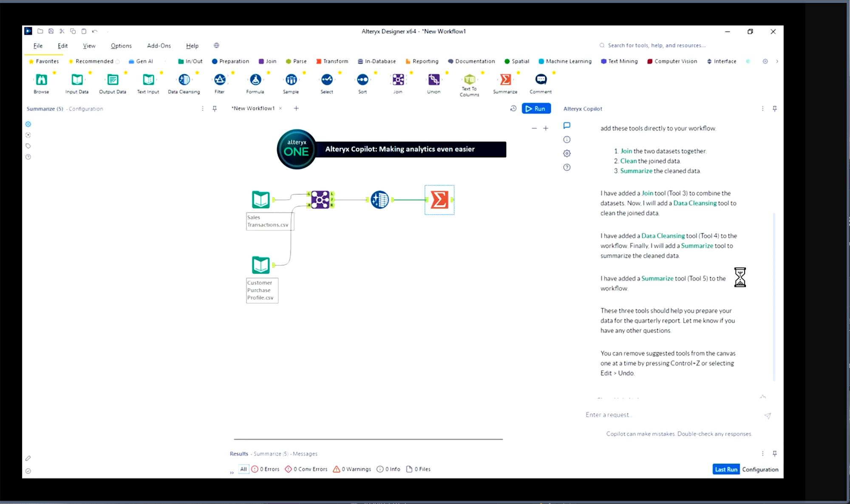Select the Sample tool
This screenshot has width=850, height=504.
point(291,79)
